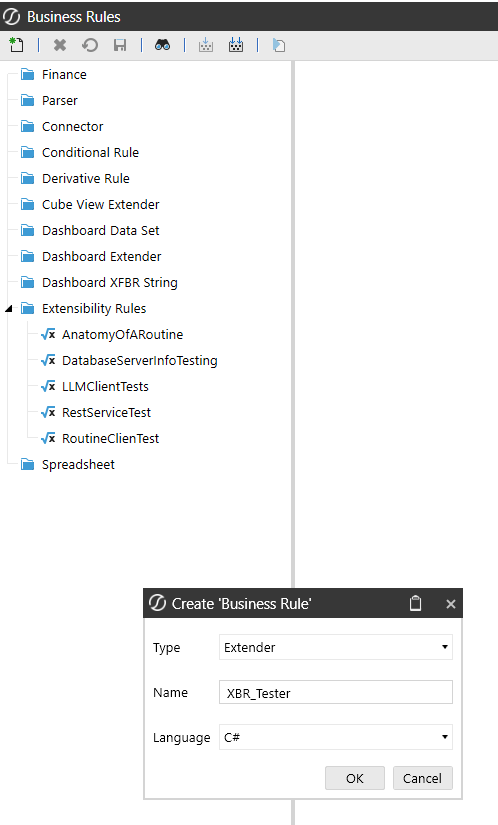Collapse the Extensibility Rules folder
The height and width of the screenshot is (825, 498).
coord(9,309)
